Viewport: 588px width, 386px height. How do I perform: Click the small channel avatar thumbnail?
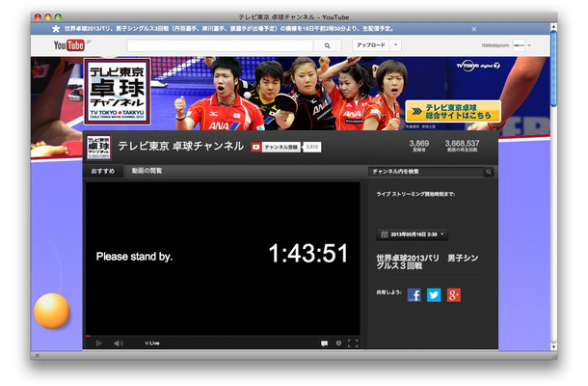[x=98, y=148]
